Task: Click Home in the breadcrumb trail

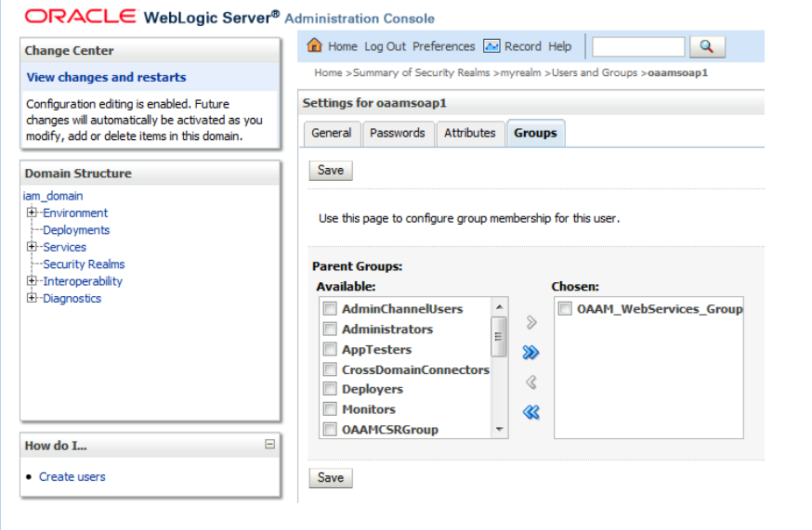Action: coord(328,73)
